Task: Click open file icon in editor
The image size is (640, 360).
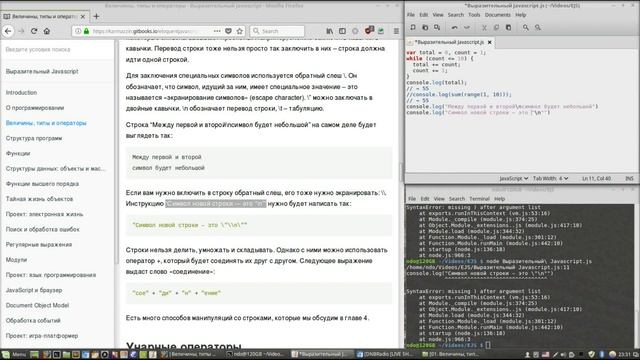Action: point(425,27)
